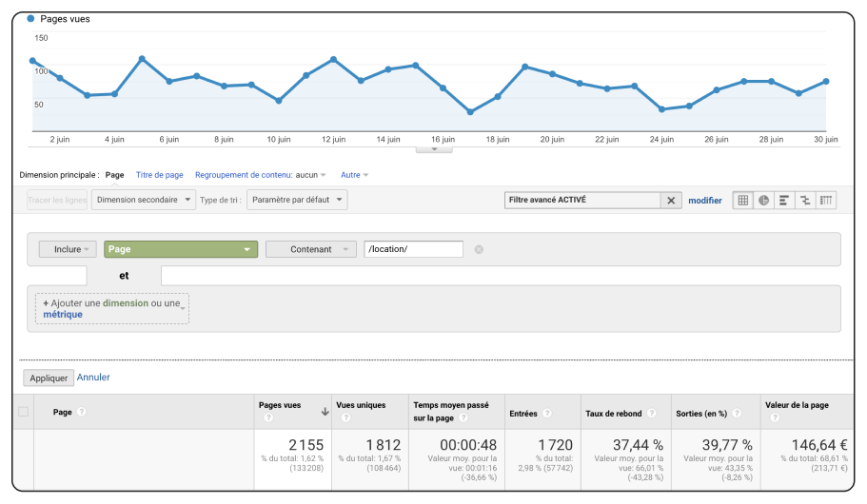Screen dimensions: 867x504
Task: Click Sorties (en %) column header
Action: point(701,414)
